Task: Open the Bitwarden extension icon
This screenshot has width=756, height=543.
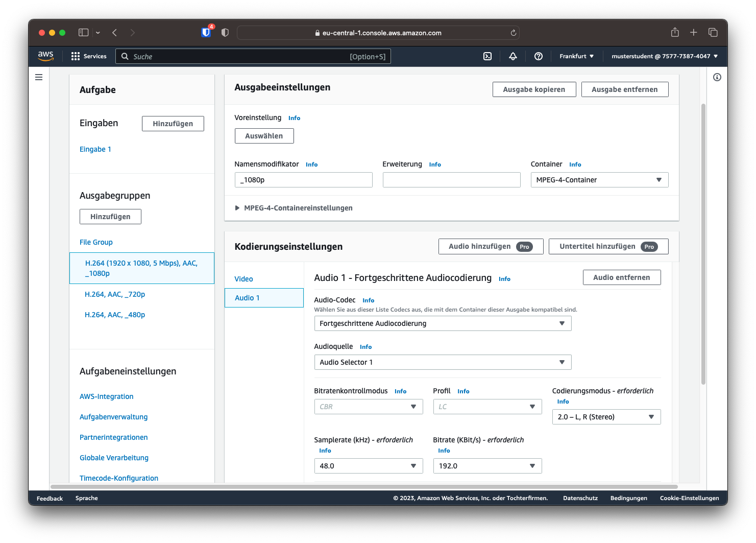Action: tap(206, 32)
